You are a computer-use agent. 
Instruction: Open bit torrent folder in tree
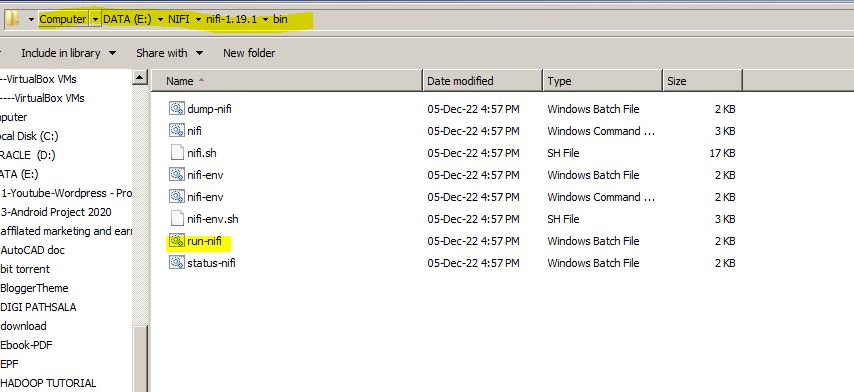click(25, 269)
